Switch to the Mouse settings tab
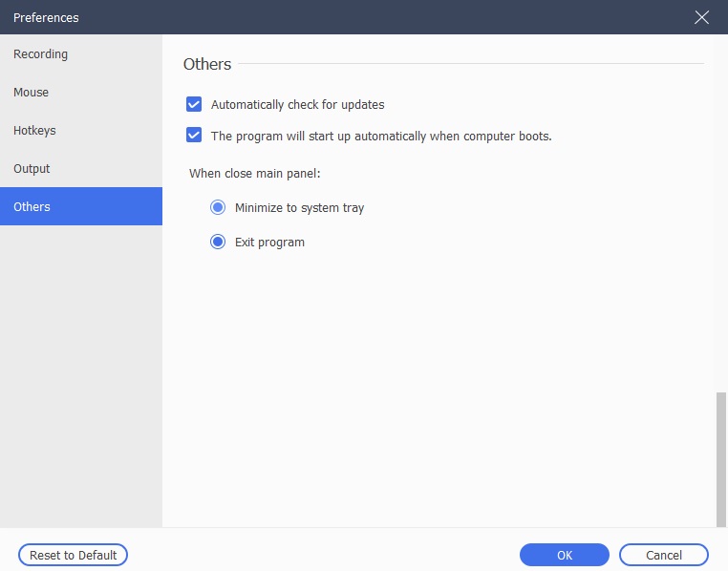 81,93
